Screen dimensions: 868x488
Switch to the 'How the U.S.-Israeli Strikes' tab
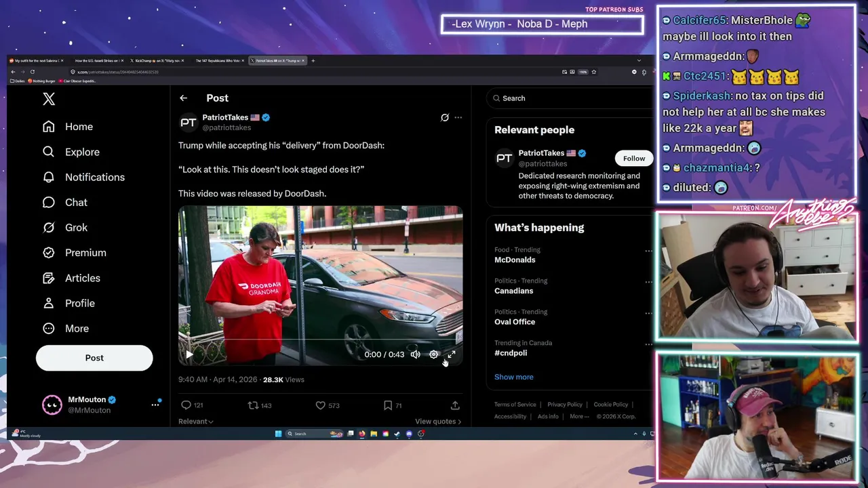click(96, 60)
